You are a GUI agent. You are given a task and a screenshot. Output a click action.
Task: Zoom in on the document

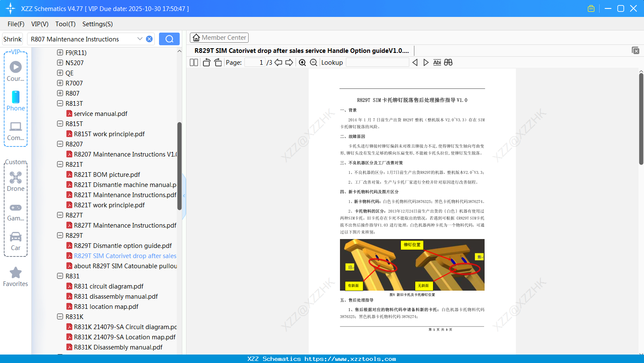(302, 62)
